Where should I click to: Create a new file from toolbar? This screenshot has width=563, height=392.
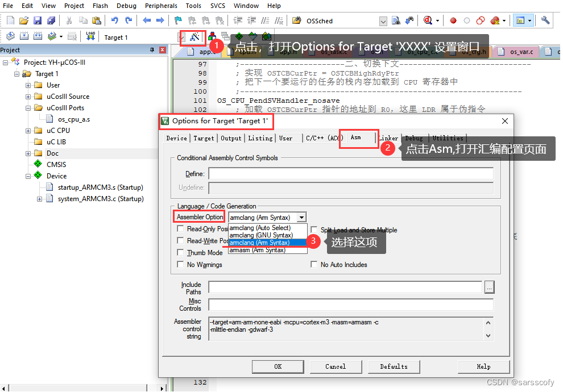[x=11, y=20]
